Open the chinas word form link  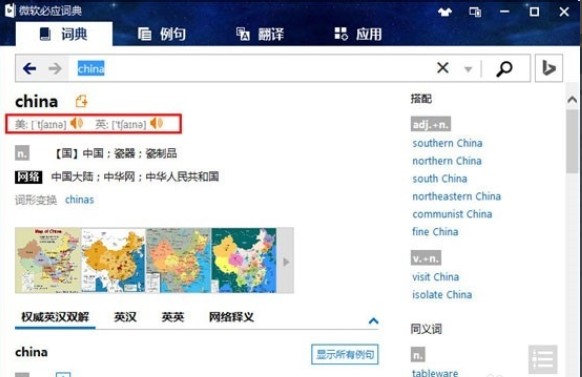coord(79,200)
